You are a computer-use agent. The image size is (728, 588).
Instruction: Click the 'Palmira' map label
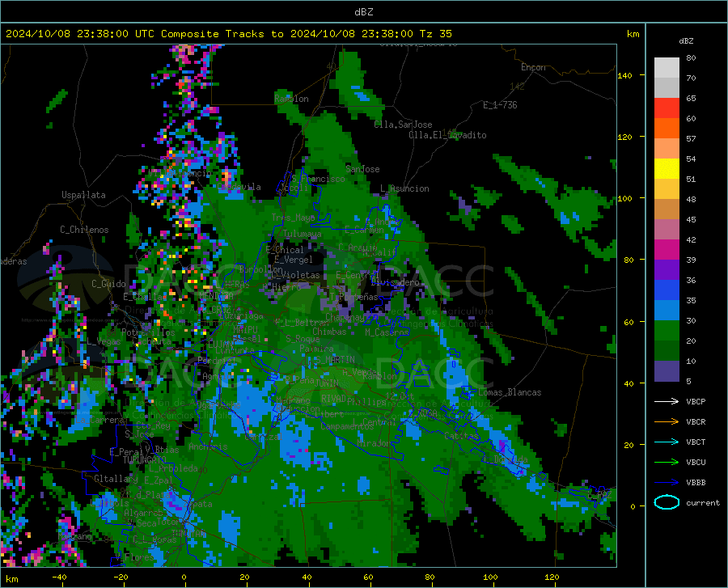316,348
